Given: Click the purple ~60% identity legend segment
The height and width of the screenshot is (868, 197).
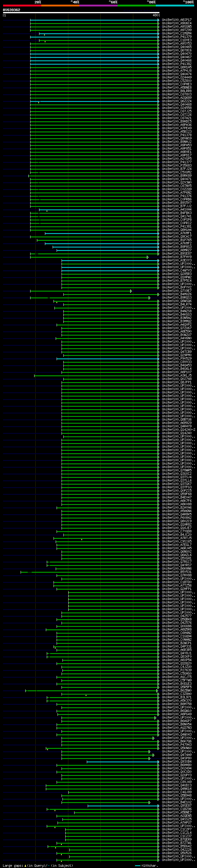Looking at the screenshot, I should [x=99, y=6].
